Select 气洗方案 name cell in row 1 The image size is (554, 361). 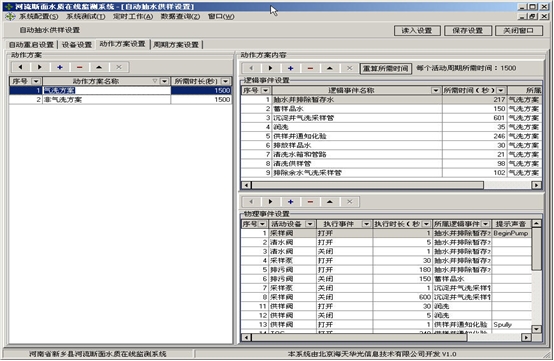pos(106,90)
